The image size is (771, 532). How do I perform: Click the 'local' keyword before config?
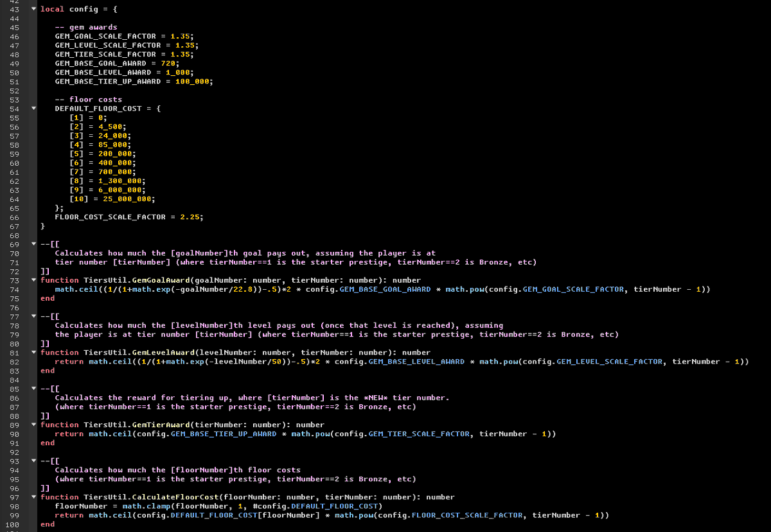(x=52, y=10)
